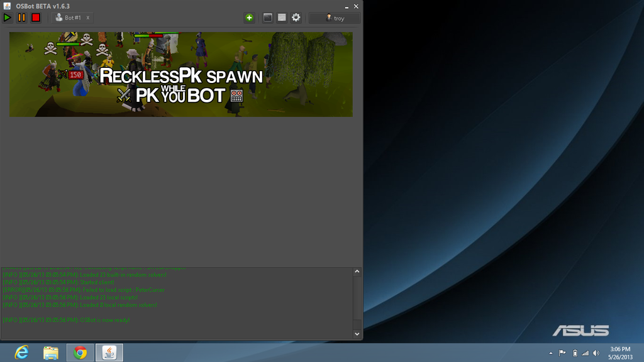Select the 'Failed to load script : PeterCurser' log line

[84, 290]
